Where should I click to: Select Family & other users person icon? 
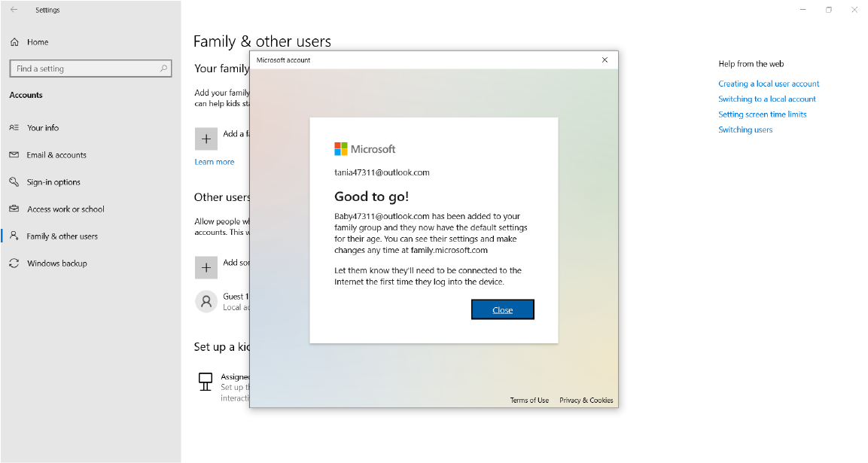pyautogui.click(x=14, y=236)
